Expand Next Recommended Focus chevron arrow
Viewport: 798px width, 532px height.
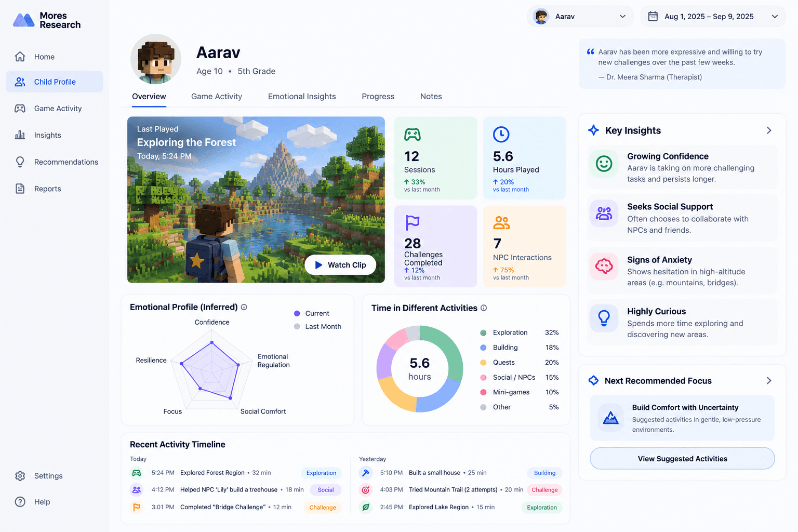[769, 381]
